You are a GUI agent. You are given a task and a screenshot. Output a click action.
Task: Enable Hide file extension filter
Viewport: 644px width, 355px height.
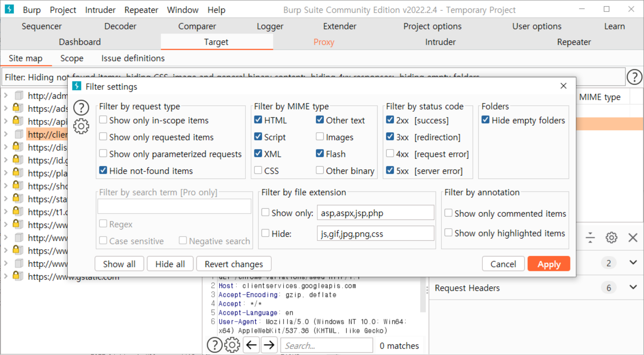(265, 233)
